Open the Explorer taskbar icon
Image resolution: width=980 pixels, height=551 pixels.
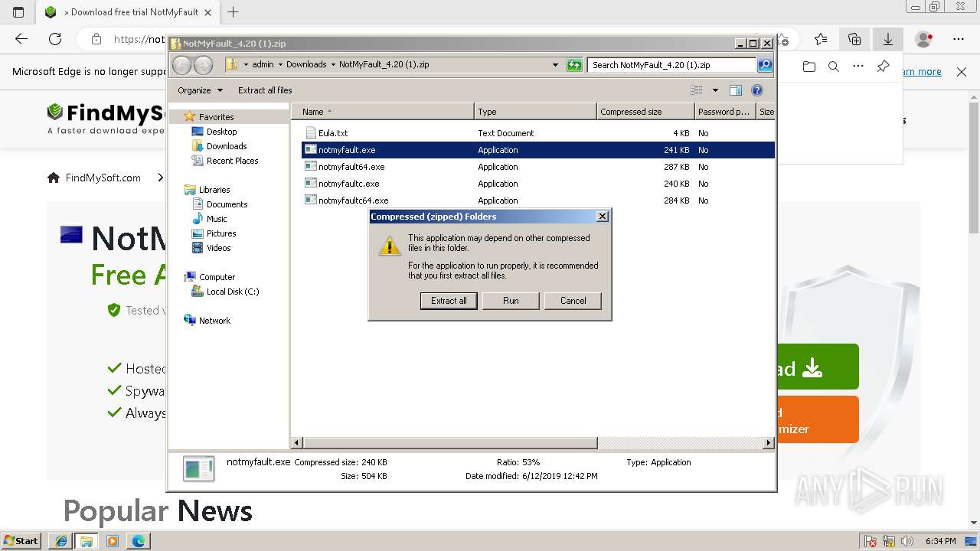point(87,541)
